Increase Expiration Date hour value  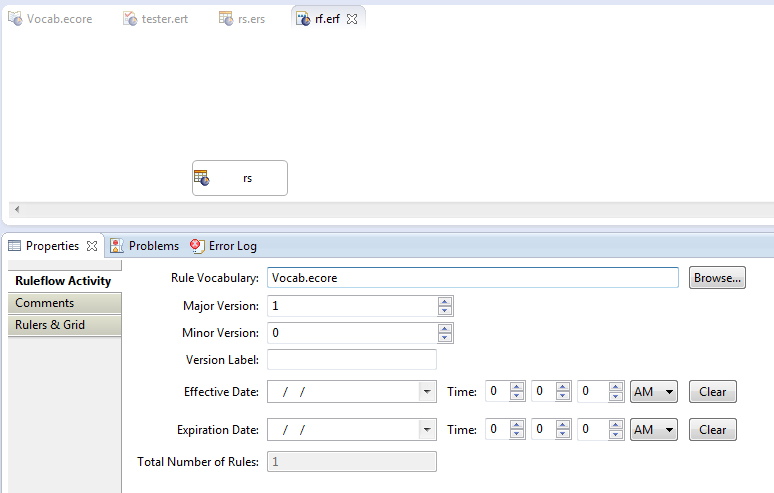point(517,425)
